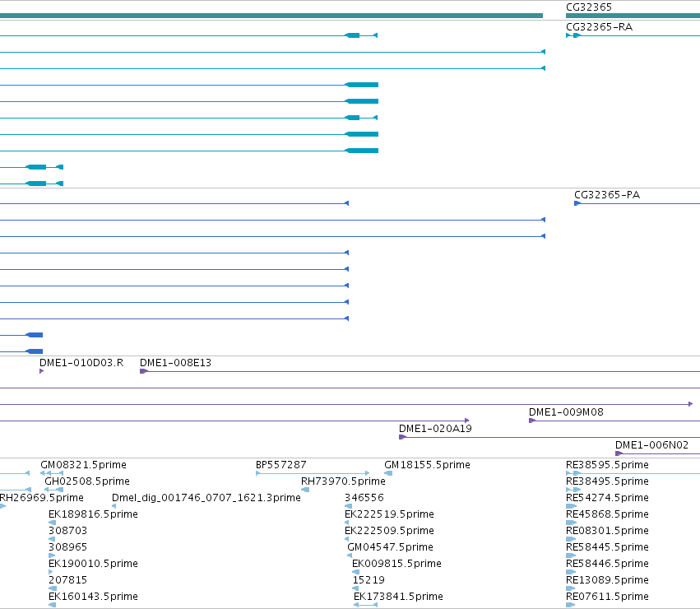Select the BP557287 EST label
The image size is (700, 609).
pos(280,465)
